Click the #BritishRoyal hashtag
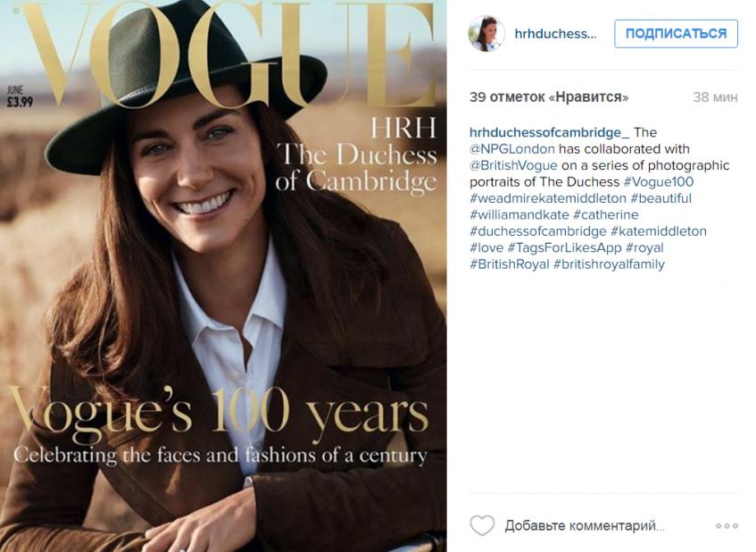 [x=509, y=264]
